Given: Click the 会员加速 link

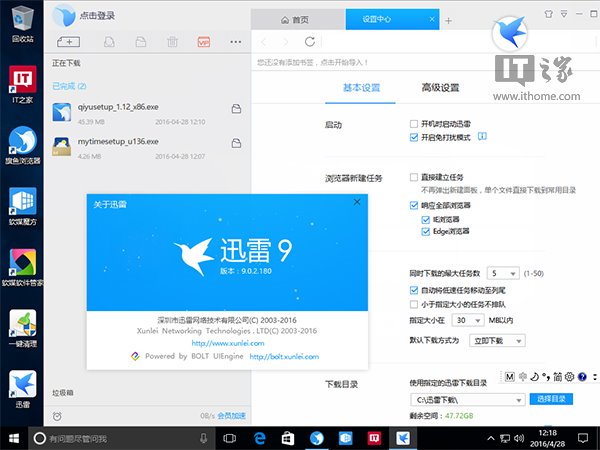Looking at the screenshot, I should coord(232,416).
